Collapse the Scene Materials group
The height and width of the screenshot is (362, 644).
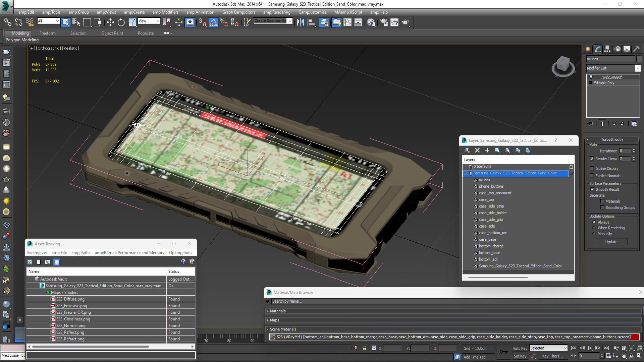pos(268,329)
